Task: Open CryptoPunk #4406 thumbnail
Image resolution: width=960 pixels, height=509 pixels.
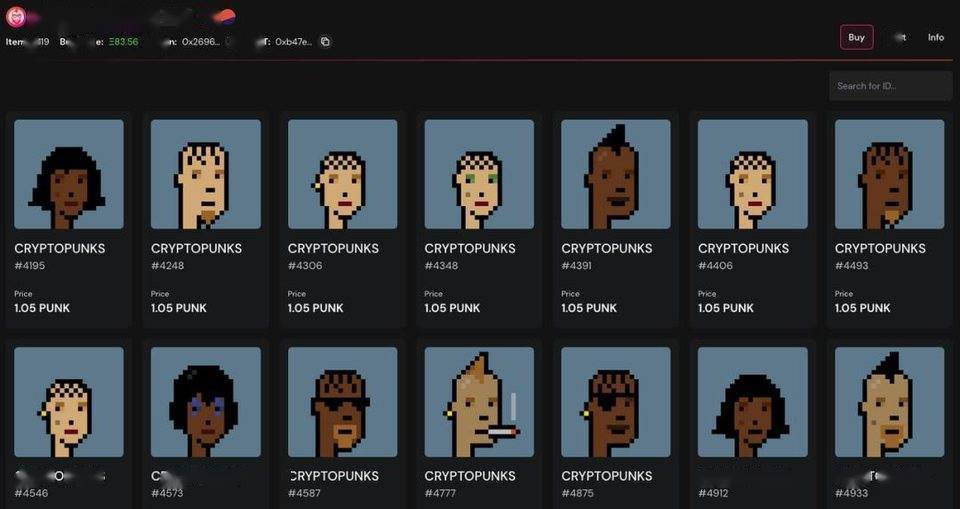Action: click(x=752, y=174)
